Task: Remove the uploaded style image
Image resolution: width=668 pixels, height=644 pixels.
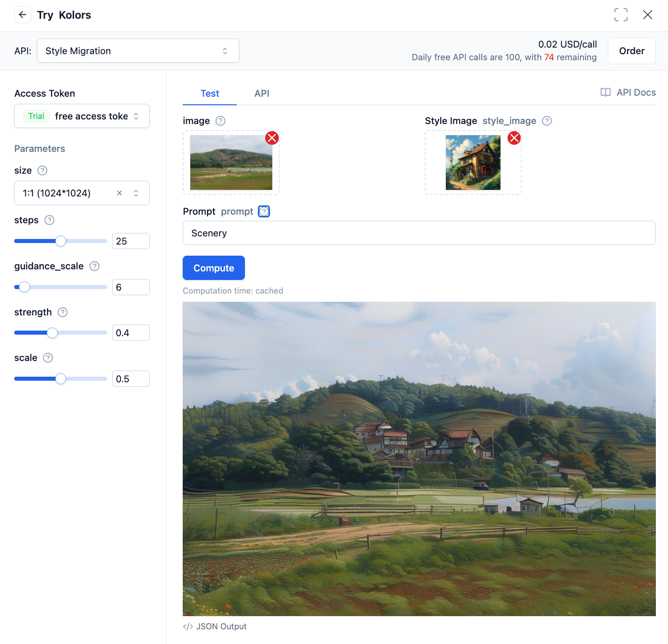Action: tap(514, 138)
